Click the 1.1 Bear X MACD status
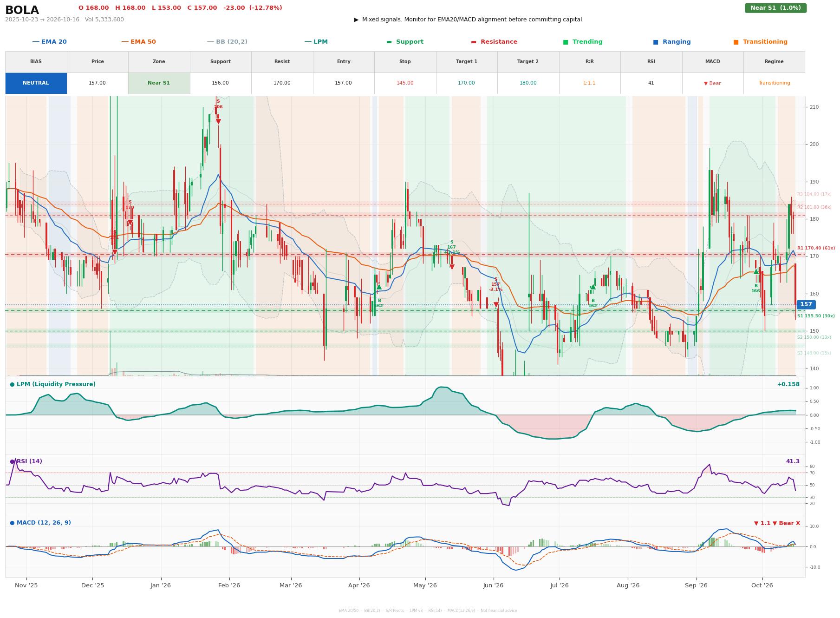This screenshot has height=618, width=840. click(x=777, y=523)
